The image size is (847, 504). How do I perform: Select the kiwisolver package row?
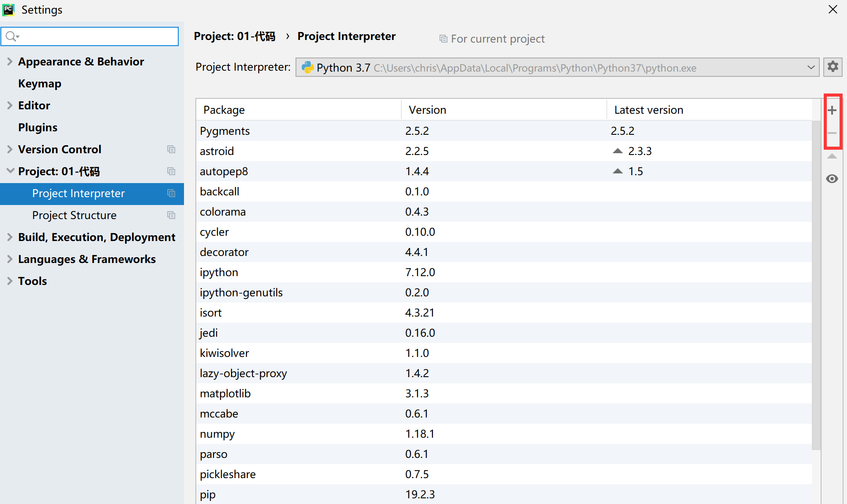pyautogui.click(x=504, y=353)
